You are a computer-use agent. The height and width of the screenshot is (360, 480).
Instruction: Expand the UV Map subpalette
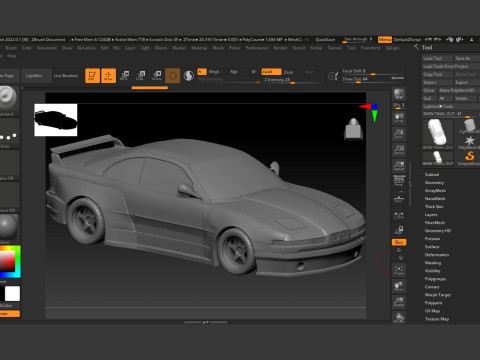(x=432, y=311)
